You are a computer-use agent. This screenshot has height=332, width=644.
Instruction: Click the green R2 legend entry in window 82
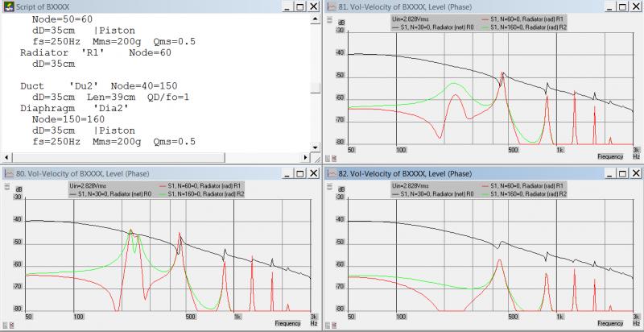point(525,194)
